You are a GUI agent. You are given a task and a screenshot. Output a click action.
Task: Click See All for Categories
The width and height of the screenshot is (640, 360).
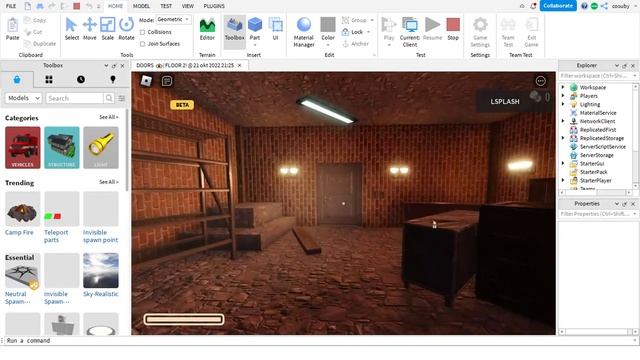click(109, 117)
